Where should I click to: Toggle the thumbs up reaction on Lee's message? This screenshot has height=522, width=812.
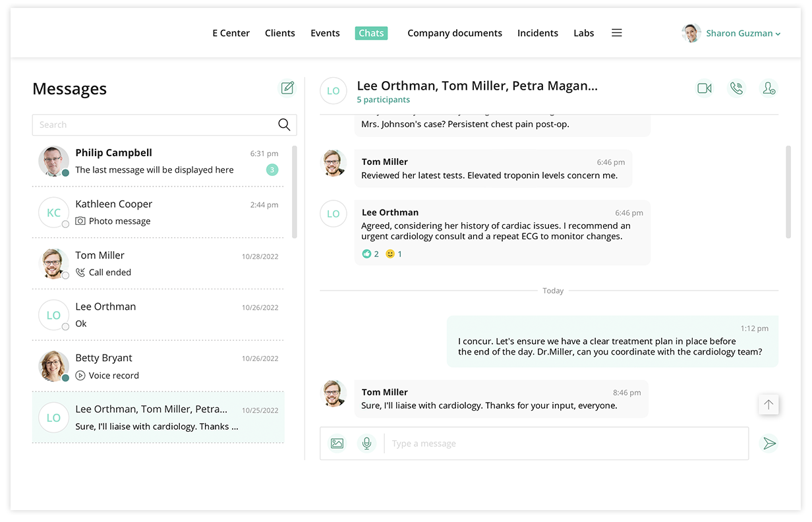[x=370, y=254]
